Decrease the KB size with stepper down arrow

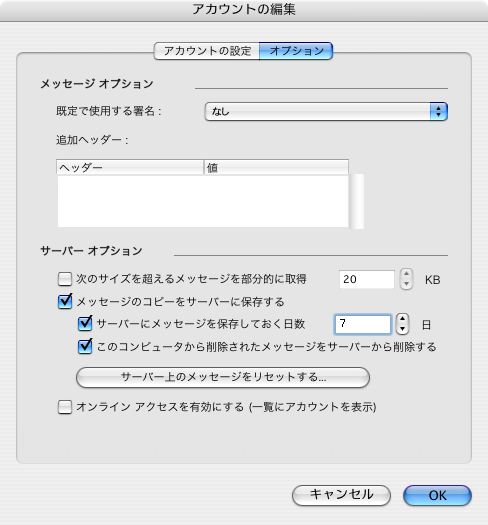pos(406,284)
